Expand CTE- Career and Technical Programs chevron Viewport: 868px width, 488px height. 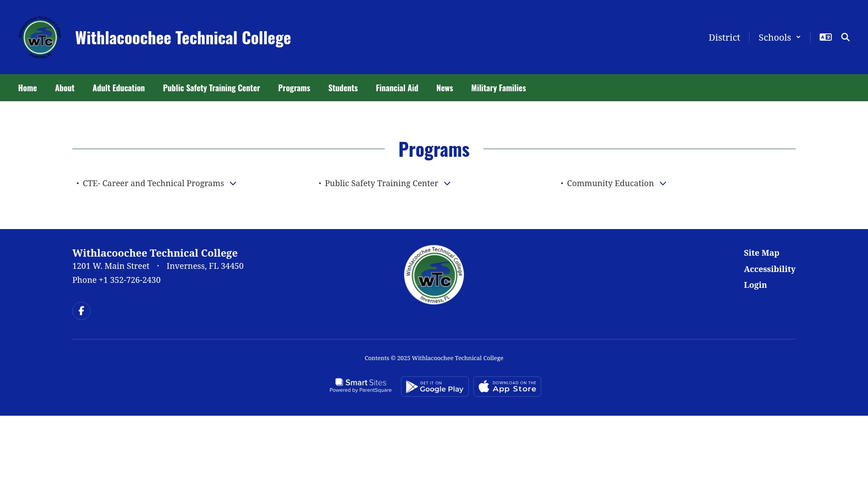233,183
